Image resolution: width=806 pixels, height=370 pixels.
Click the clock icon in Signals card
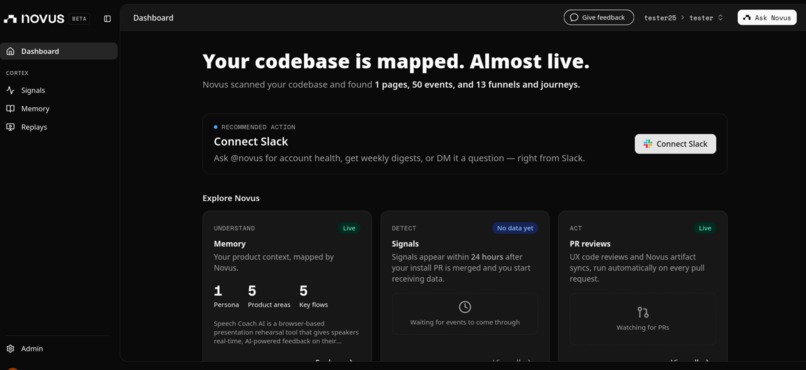465,307
